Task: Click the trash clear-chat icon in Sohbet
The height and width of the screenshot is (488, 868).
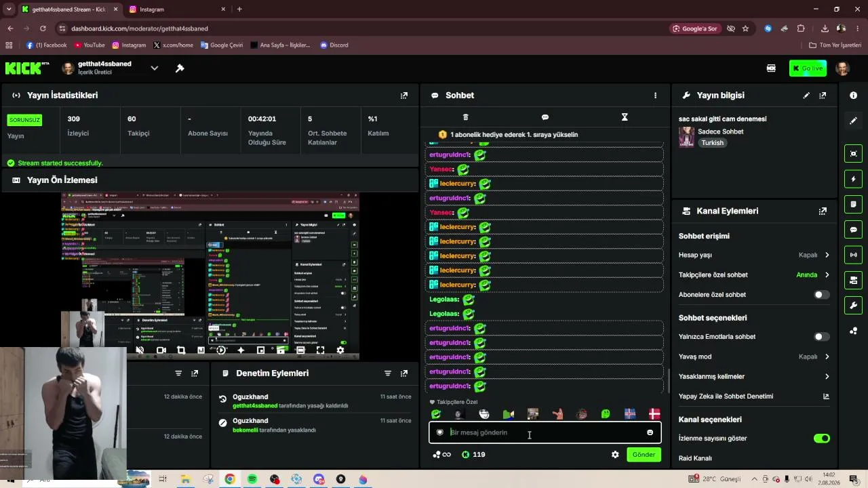Action: pos(465,117)
